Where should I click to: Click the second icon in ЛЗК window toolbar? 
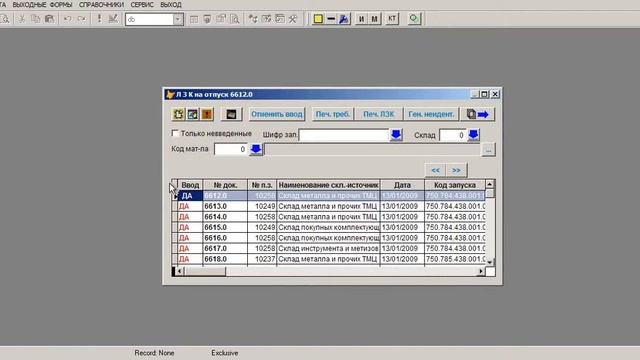(x=193, y=114)
